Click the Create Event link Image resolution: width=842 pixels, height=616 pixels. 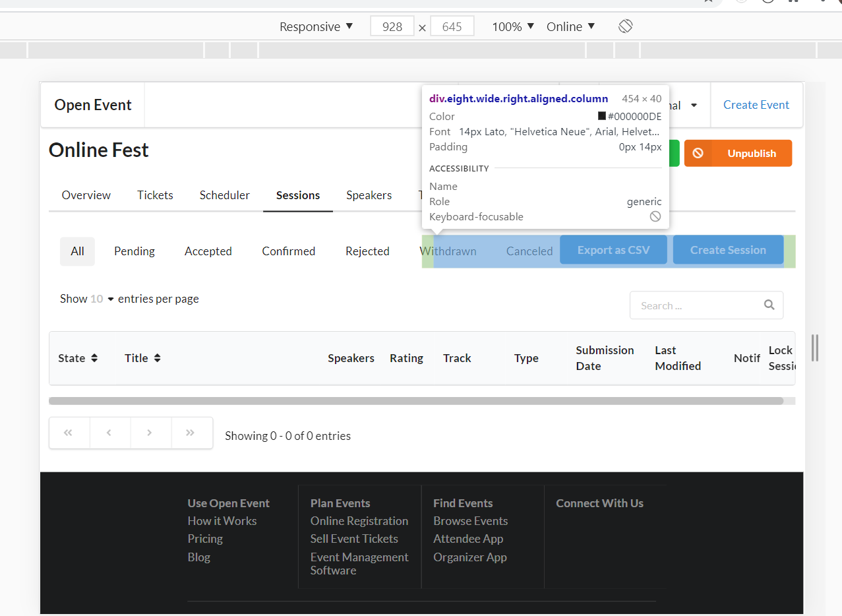pos(756,105)
